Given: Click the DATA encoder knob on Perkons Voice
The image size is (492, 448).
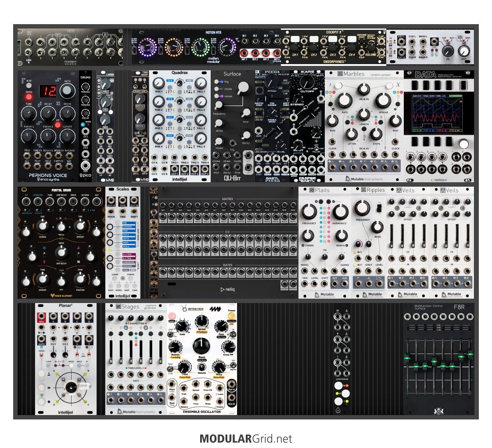Looking at the screenshot, I should 67,91.
